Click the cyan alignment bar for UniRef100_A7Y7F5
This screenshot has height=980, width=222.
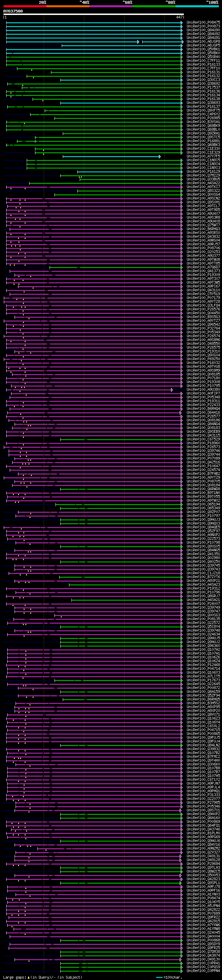tap(111, 156)
